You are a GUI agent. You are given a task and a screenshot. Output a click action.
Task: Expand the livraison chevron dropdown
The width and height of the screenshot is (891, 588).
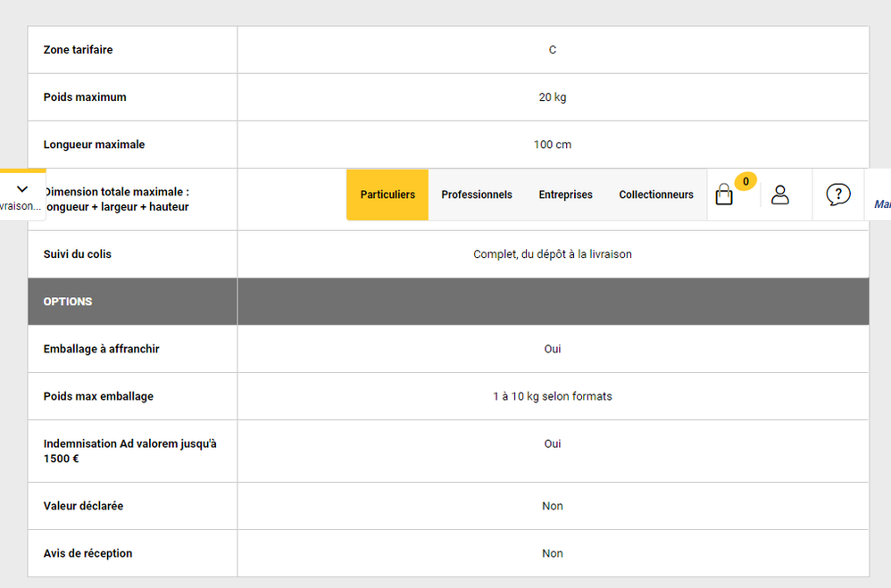coord(22,189)
